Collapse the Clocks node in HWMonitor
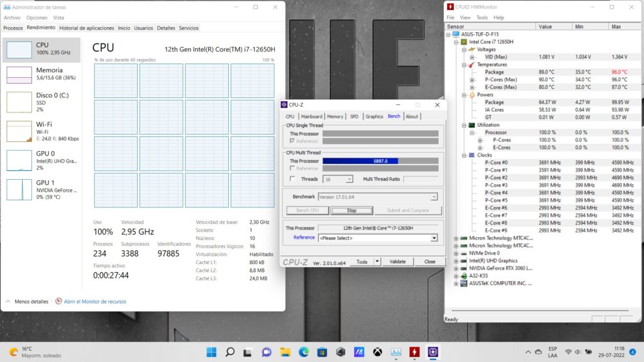 [464, 156]
